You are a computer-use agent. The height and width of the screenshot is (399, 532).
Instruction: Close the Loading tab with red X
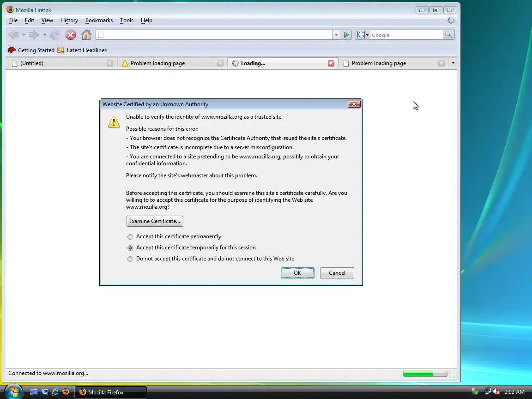click(331, 63)
